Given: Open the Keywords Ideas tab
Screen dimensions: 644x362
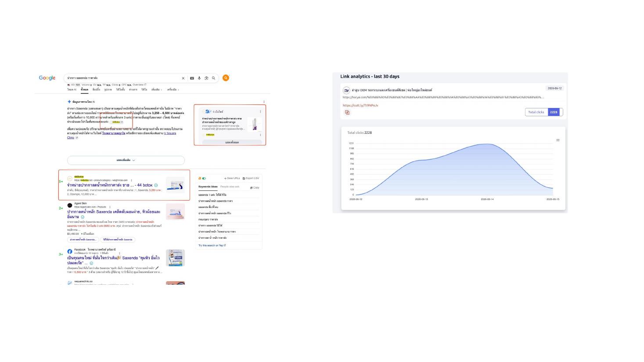Looking at the screenshot, I should click(208, 187).
